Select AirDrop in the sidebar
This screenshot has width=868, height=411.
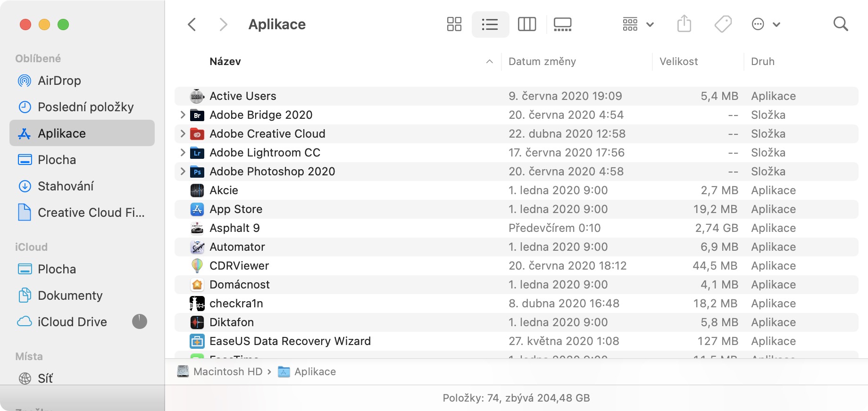59,81
